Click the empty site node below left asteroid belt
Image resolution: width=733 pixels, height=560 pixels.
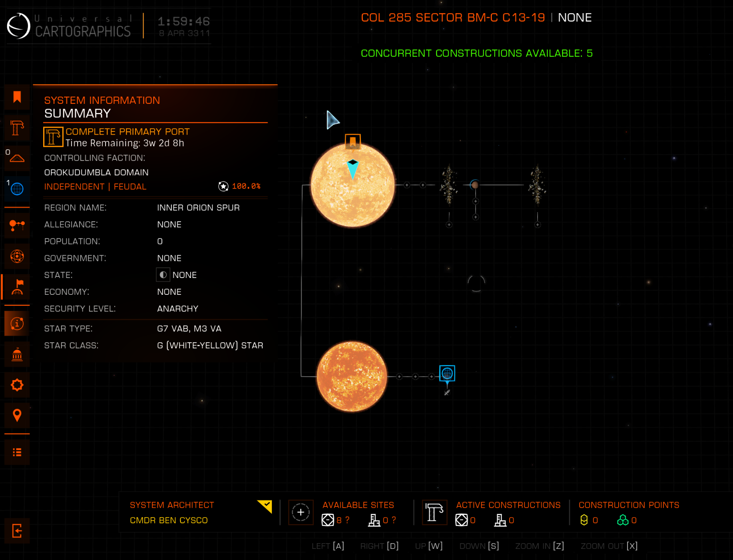point(449,225)
